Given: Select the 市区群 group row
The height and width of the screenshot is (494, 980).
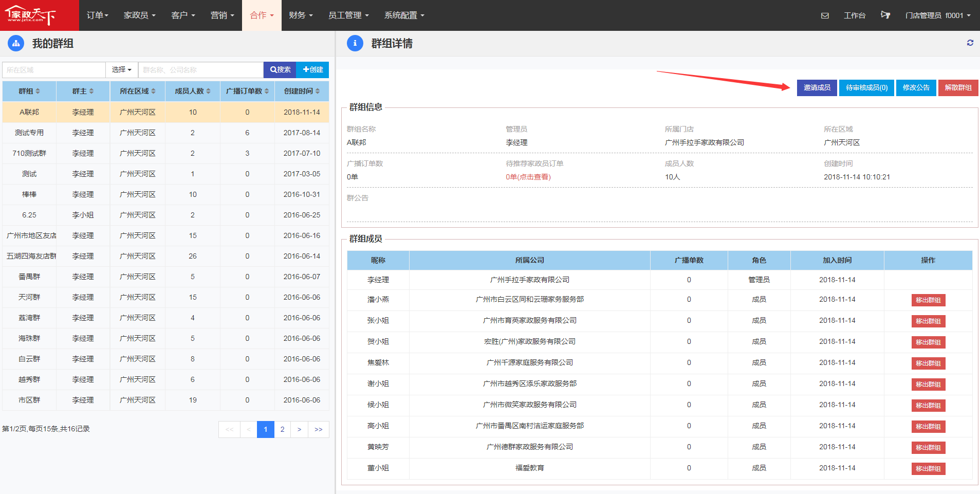Looking at the screenshot, I should click(165, 400).
